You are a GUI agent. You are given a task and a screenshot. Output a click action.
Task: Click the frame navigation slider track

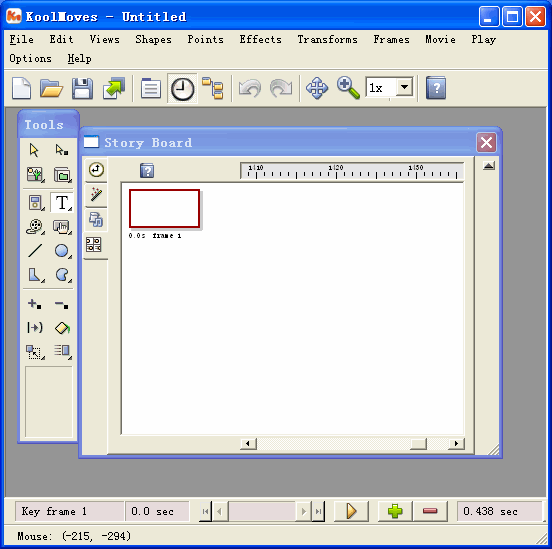[262, 511]
